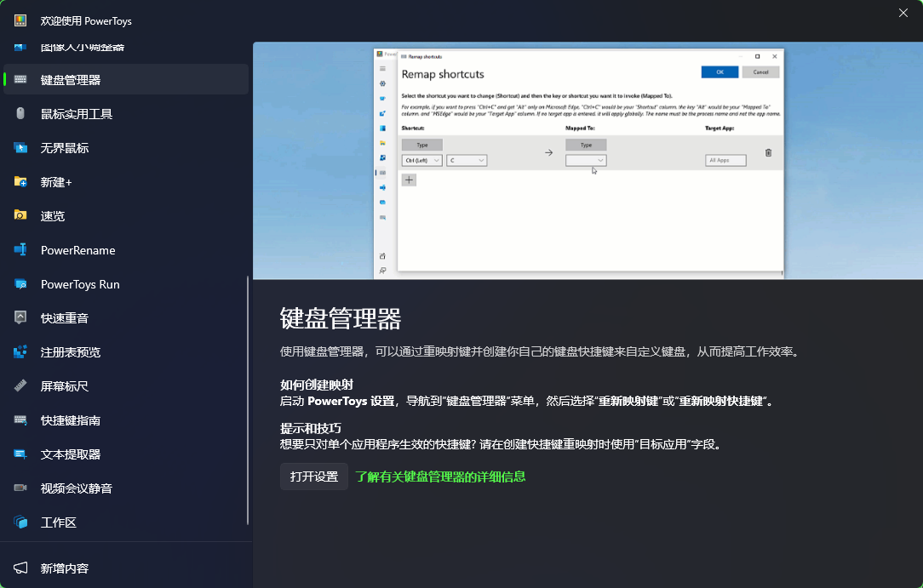Screen dimensions: 923x588
Task: Click the 文本提取器 icon
Action: 20,454
